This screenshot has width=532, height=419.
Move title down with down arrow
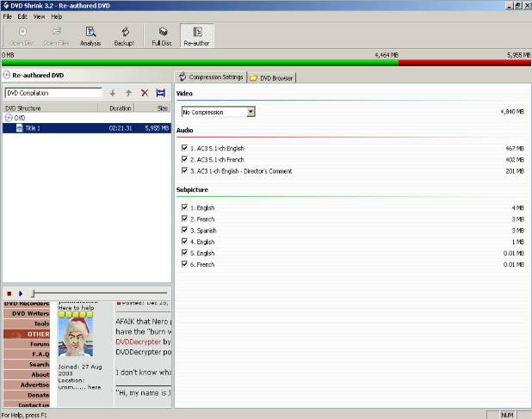(x=113, y=93)
